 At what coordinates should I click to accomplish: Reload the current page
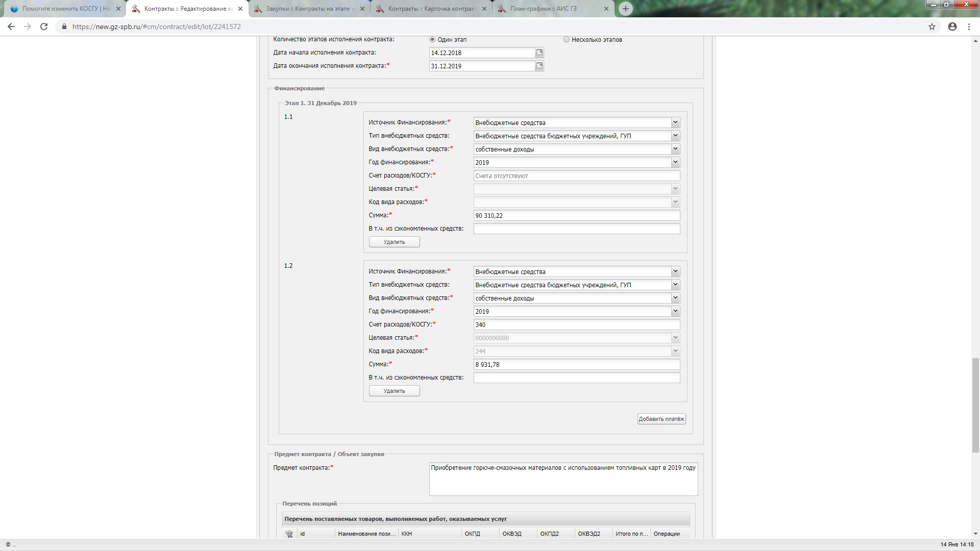44,27
